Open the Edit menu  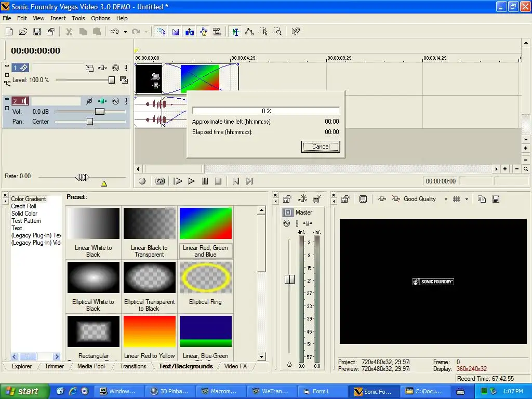point(22,18)
